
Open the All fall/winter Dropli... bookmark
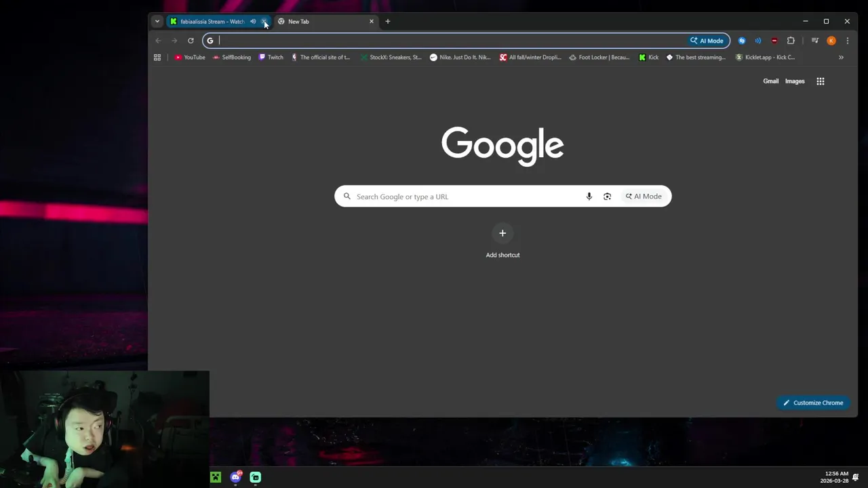[530, 58]
